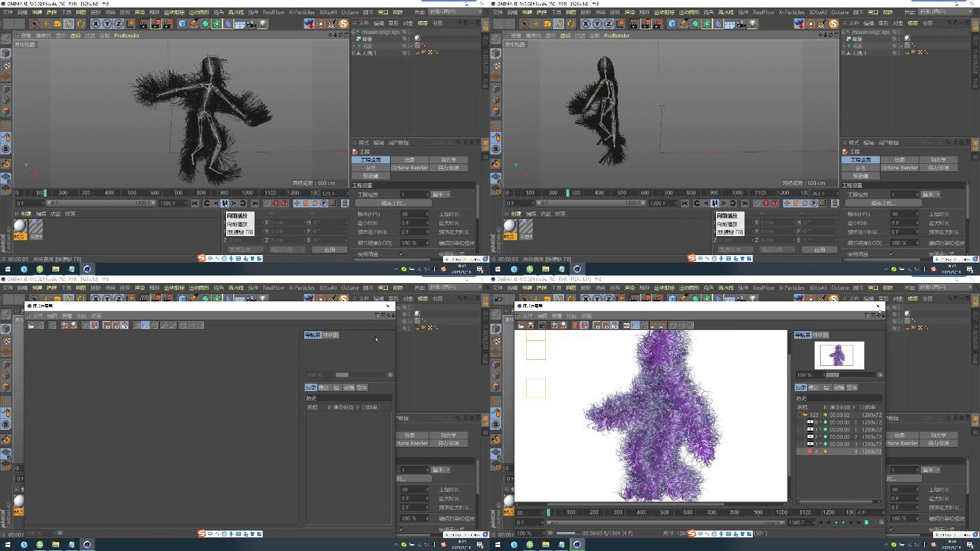Toggle red record keyframe button in top-left window
980x551 pixels.
[276, 203]
